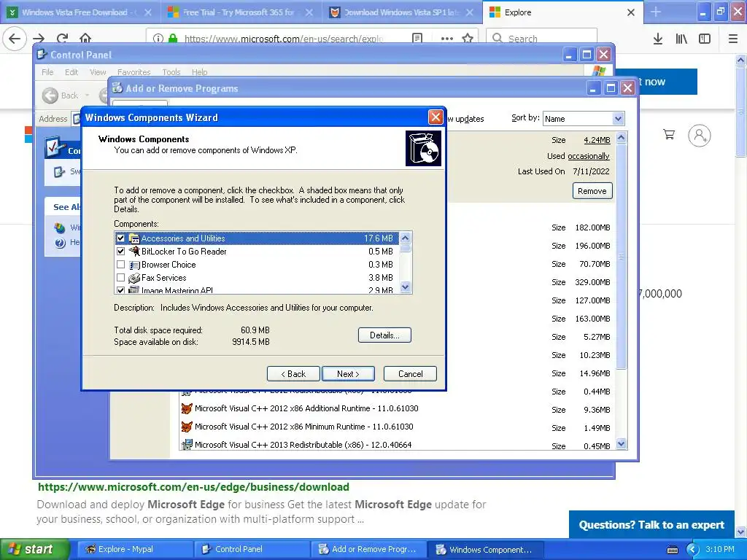Cancel the Windows Components Wizard
Screen dimensions: 747x560
tap(410, 374)
